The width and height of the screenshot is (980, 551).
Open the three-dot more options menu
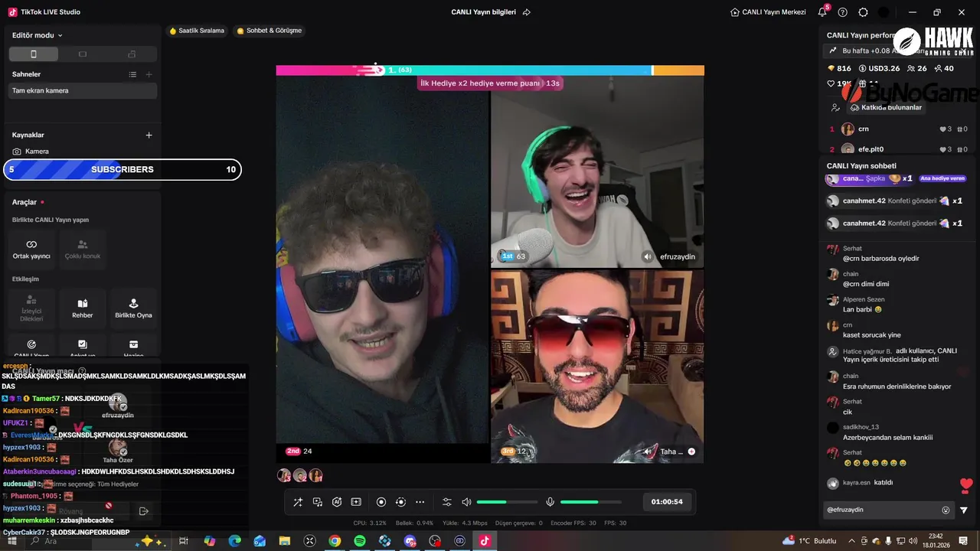point(420,502)
